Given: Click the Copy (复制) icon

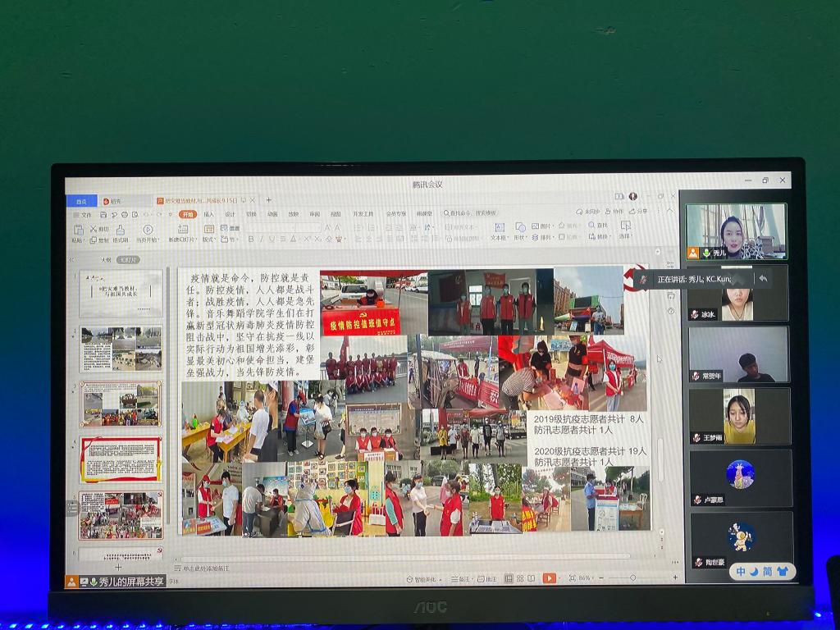Looking at the screenshot, I should point(94,240).
